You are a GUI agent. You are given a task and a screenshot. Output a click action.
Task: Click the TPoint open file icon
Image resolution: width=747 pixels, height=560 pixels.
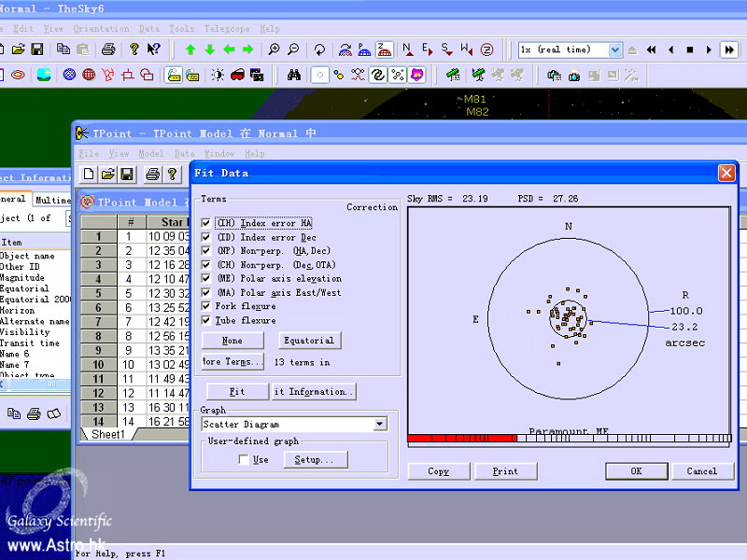(108, 174)
